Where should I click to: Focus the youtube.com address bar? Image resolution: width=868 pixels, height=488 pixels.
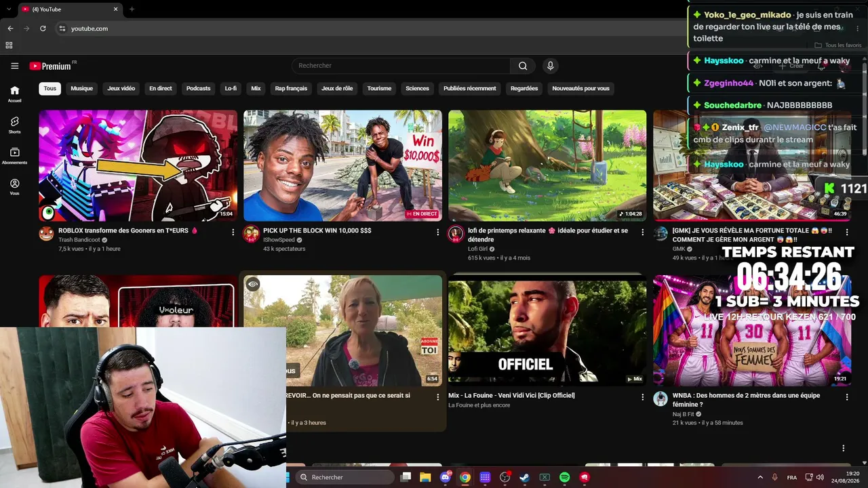coord(366,28)
